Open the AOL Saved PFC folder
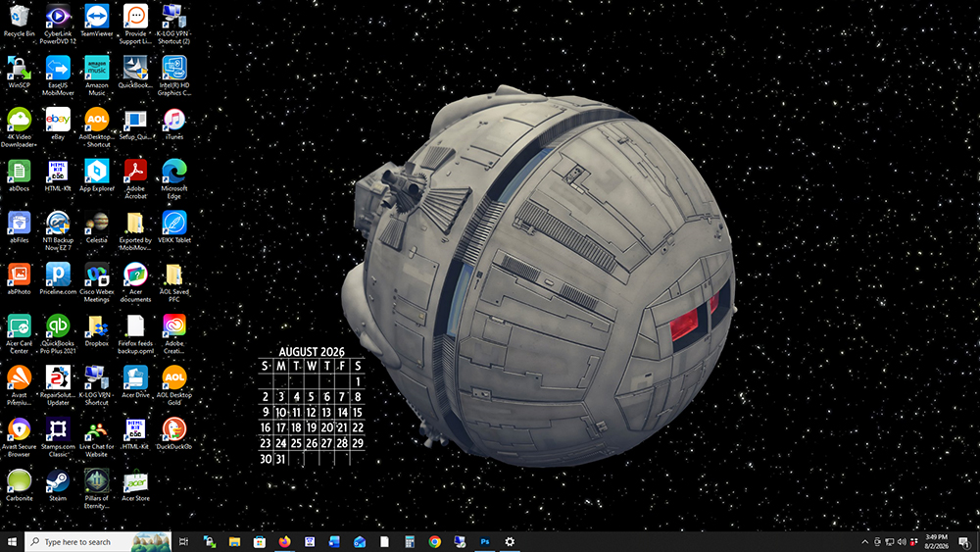This screenshot has height=552, width=980. pyautogui.click(x=173, y=282)
